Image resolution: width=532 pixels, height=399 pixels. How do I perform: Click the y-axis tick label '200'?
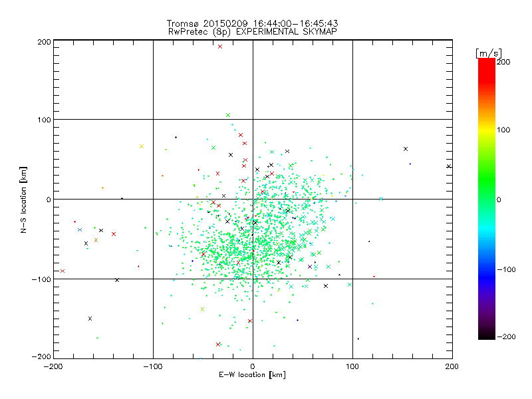44,42
